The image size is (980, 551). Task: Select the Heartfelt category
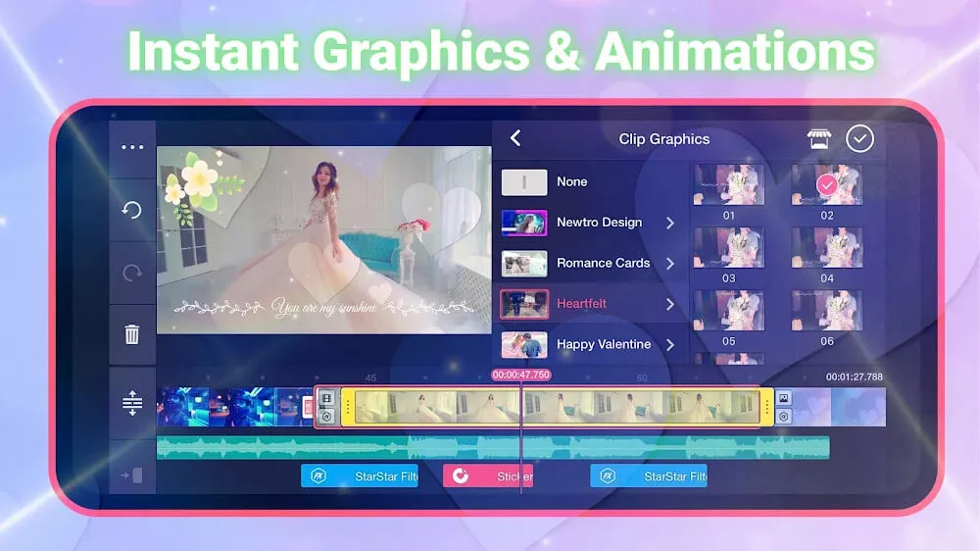pos(581,304)
